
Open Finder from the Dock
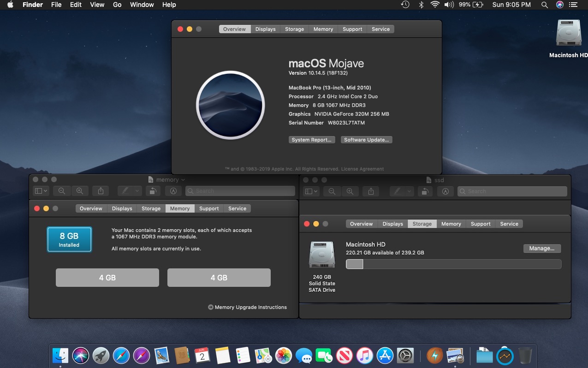pyautogui.click(x=60, y=355)
